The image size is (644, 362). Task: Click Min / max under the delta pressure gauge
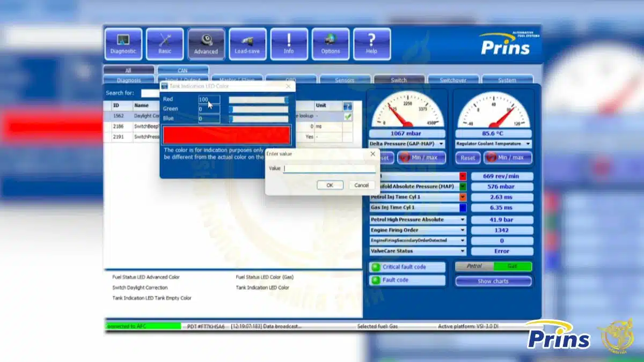click(421, 158)
